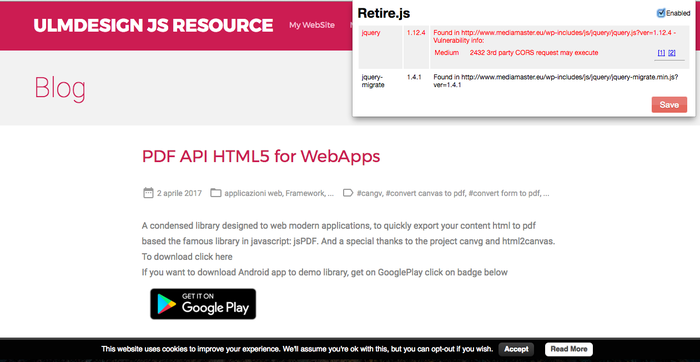Image resolution: width=700 pixels, height=362 pixels.
Task: Accept the cookie notice
Action: 516,349
